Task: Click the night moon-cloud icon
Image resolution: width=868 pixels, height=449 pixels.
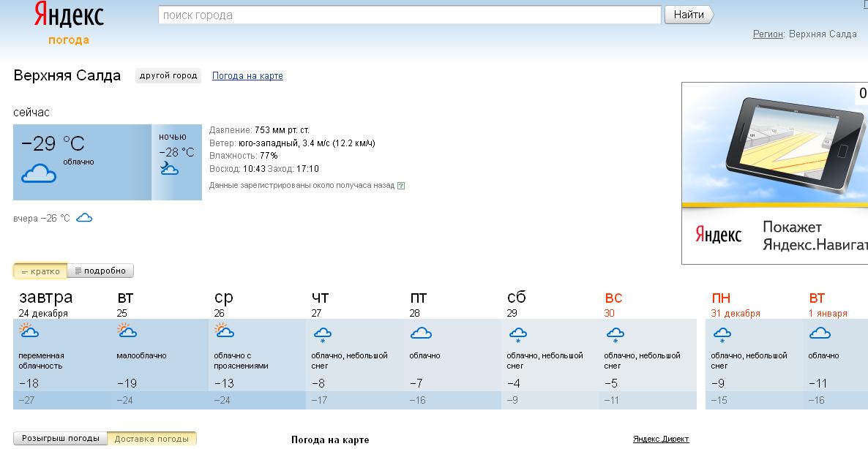Action: [x=169, y=169]
